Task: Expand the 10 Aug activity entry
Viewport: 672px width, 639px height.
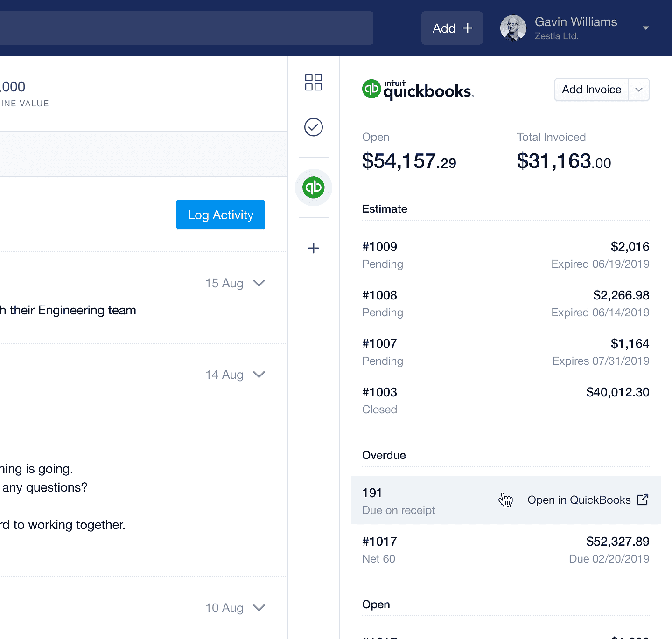Action: coord(259,608)
